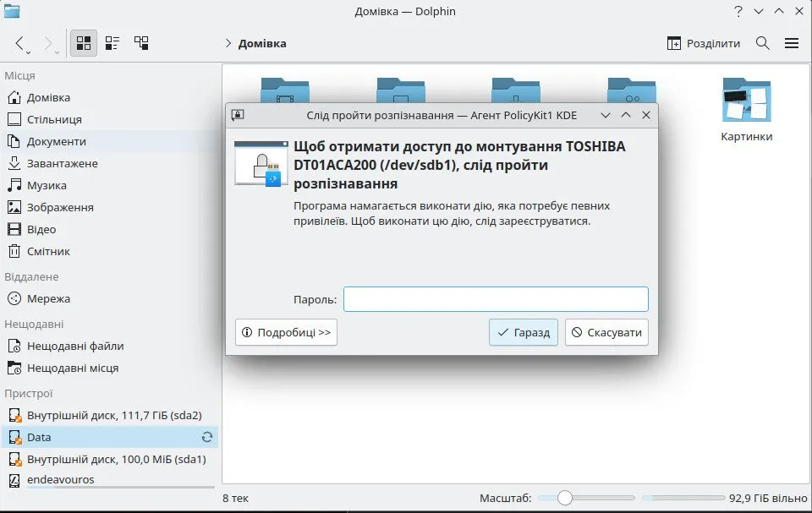This screenshot has height=513, width=812.
Task: Select internal disk 100,0 МіБ (sda1)
Action: tap(110, 459)
